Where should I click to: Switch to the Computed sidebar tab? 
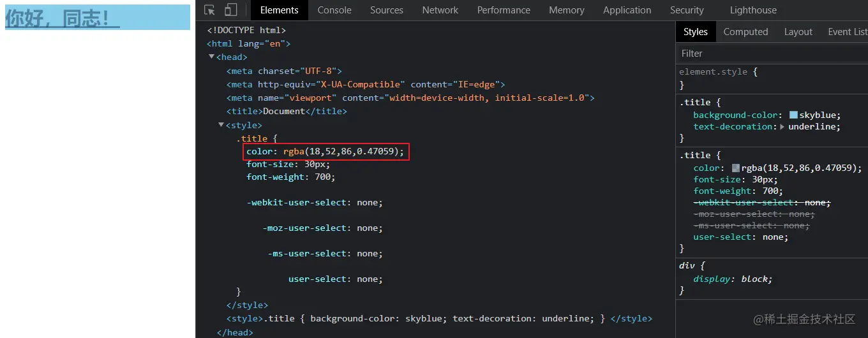tap(745, 32)
